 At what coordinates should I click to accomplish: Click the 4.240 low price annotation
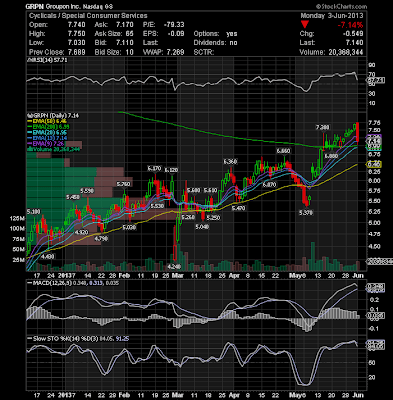click(x=174, y=267)
